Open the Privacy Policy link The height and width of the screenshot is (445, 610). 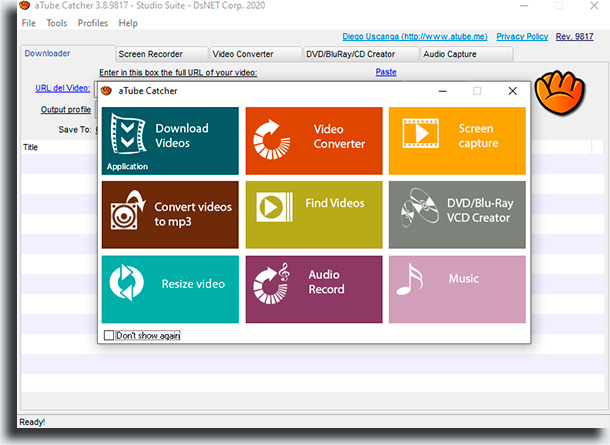[x=522, y=37]
